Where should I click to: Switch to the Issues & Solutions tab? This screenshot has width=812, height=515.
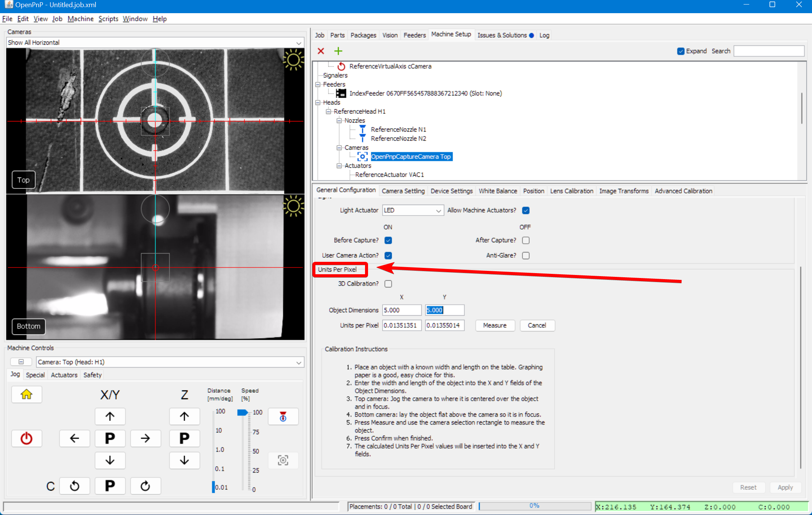[x=503, y=35]
